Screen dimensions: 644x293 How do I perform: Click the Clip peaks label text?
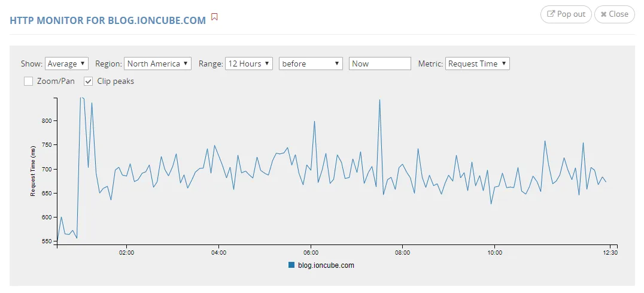click(x=116, y=81)
